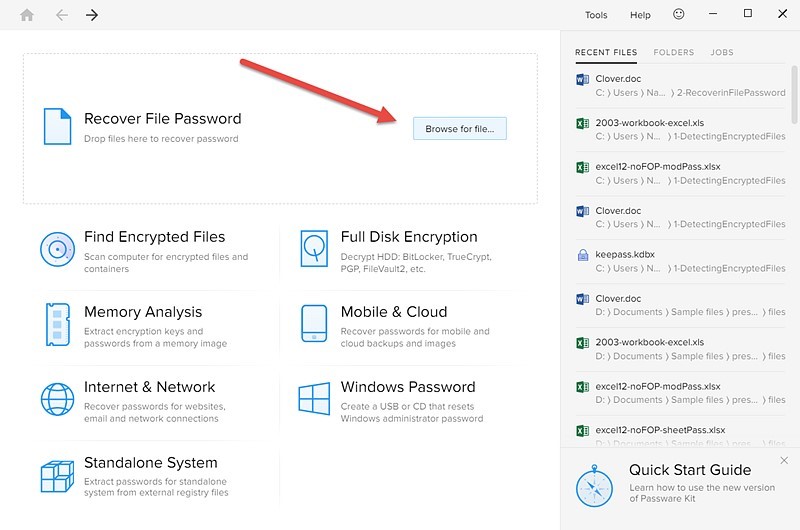
Task: Open Find Encrypted Files disc icon
Action: (x=58, y=249)
